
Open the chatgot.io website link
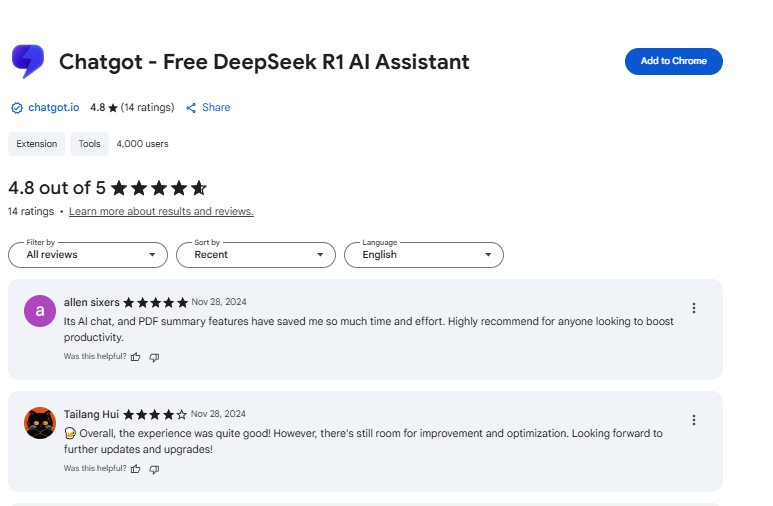click(54, 108)
